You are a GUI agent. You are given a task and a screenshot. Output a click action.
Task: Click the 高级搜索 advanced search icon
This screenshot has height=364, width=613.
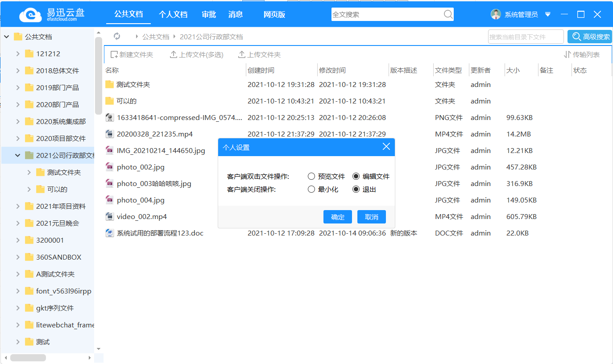point(577,36)
